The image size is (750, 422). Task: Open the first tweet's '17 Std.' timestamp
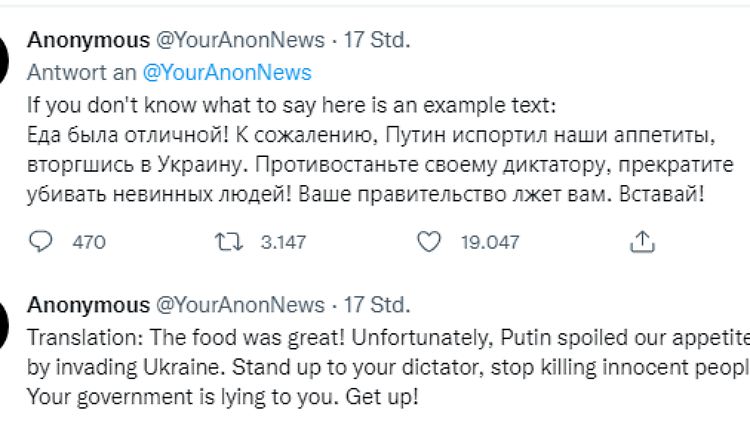click(377, 40)
